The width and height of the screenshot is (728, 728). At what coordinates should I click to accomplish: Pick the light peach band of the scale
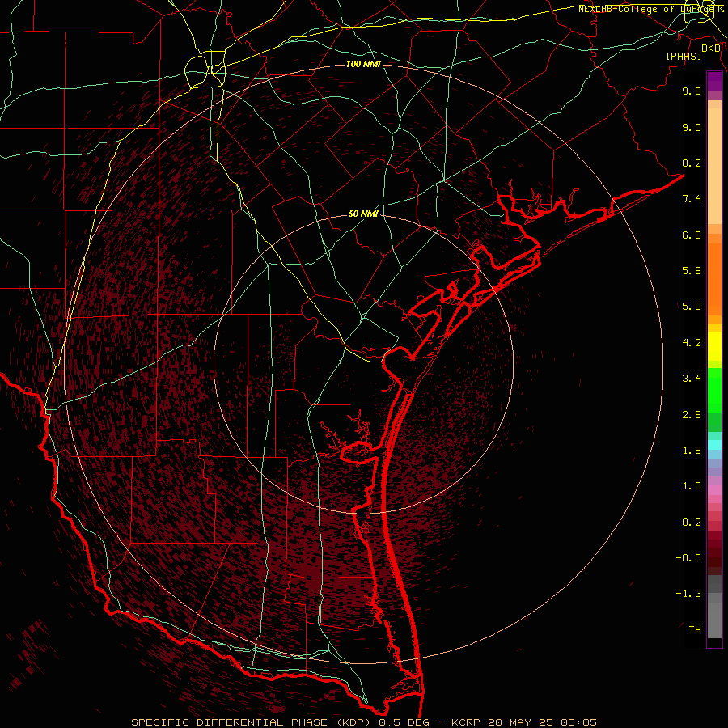714,166
